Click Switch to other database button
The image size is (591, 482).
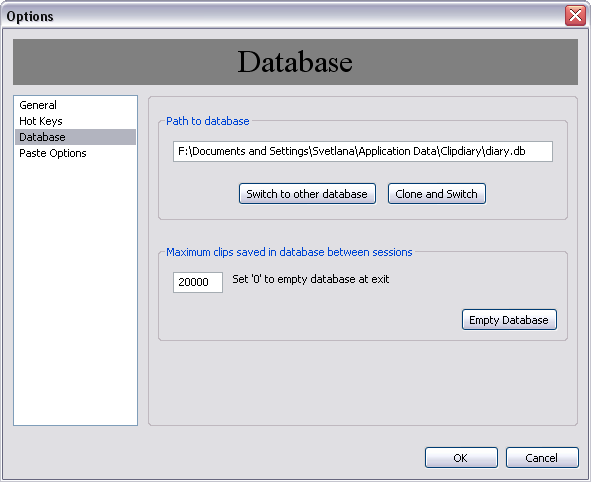point(307,194)
